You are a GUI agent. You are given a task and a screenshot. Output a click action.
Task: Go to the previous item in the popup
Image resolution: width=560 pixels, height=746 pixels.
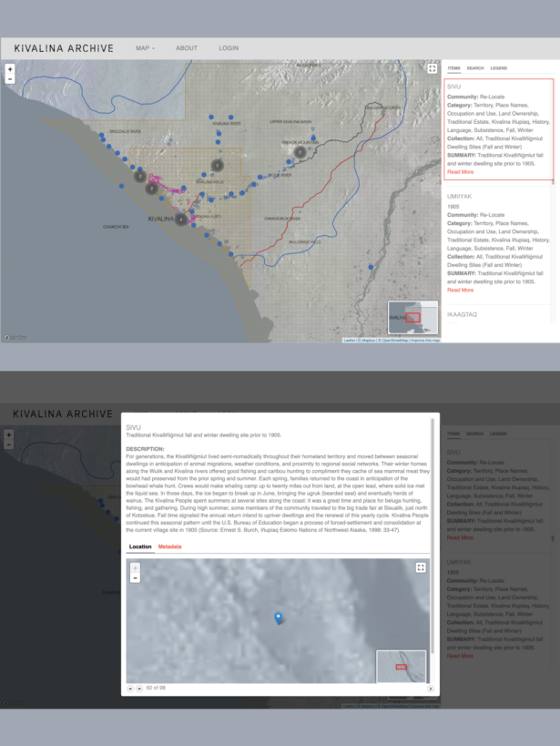click(x=130, y=689)
